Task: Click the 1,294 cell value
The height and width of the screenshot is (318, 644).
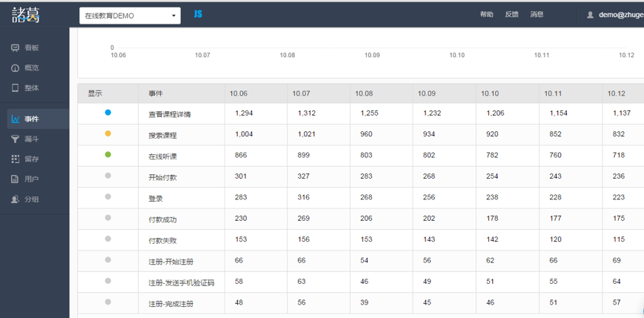Action: point(244,113)
